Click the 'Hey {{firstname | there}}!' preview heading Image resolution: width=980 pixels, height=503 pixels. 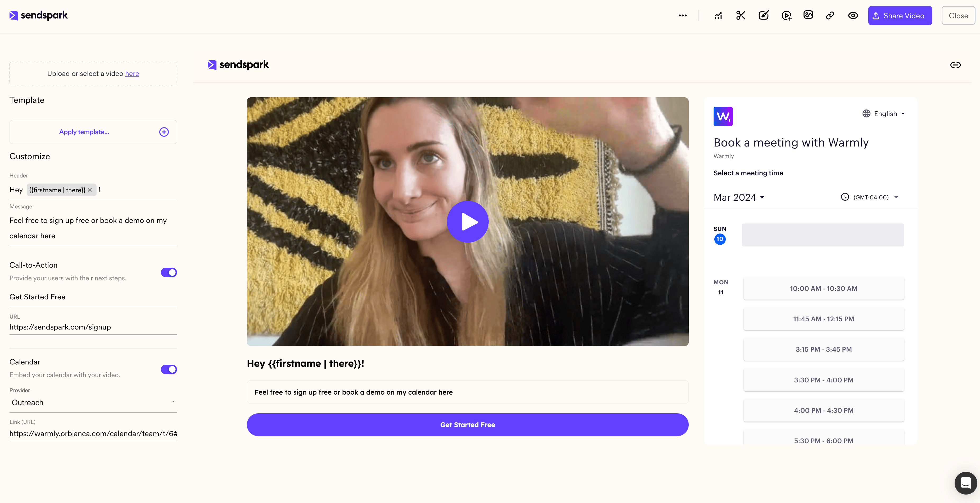[x=306, y=363]
